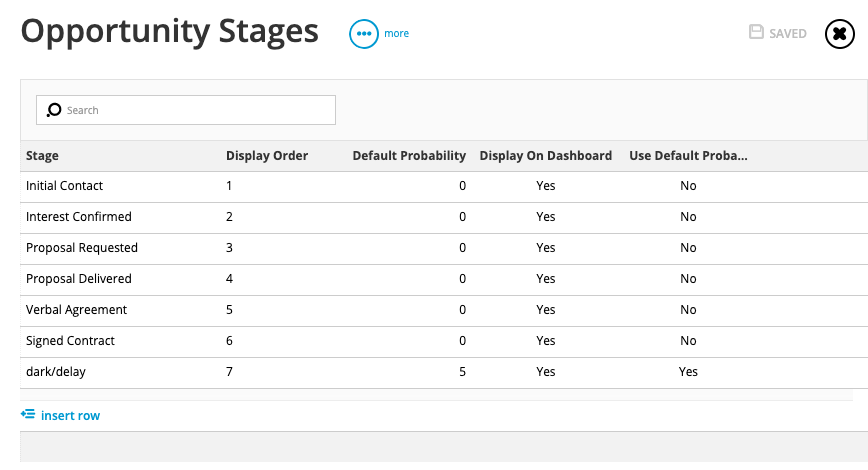Click display order 4 for Proposal Delivered
This screenshot has height=470, width=868.
[x=229, y=278]
